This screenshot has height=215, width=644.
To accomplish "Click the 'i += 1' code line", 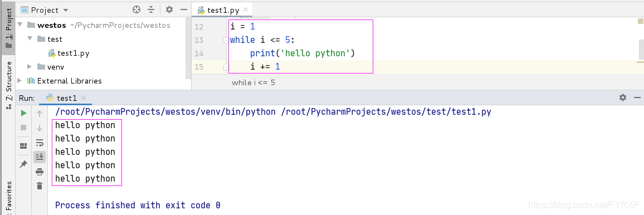I will [265, 66].
